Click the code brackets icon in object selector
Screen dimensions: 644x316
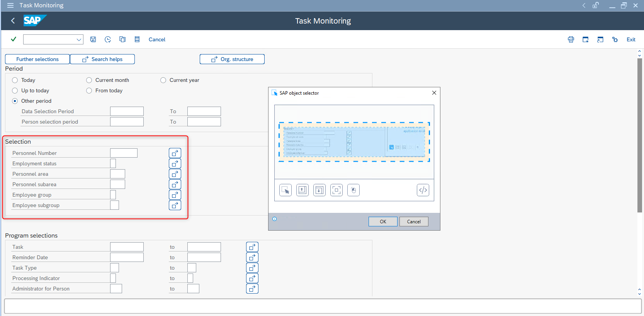pyautogui.click(x=423, y=190)
